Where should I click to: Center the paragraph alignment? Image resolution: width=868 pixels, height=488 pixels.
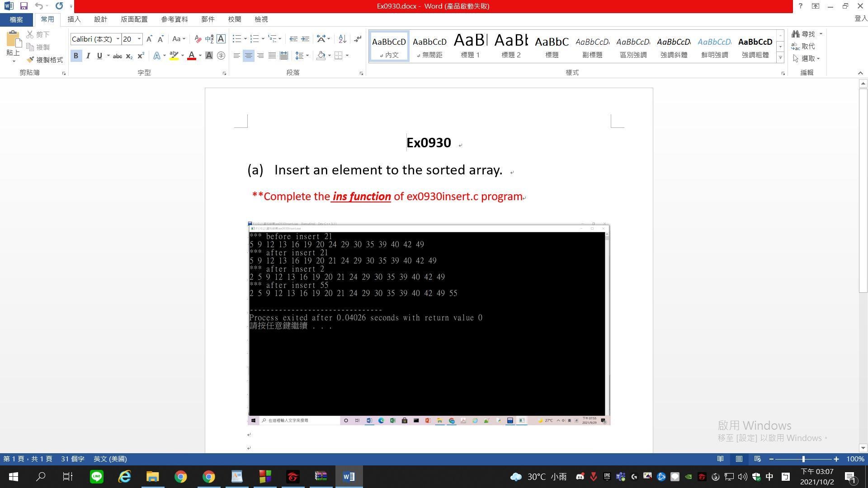249,56
